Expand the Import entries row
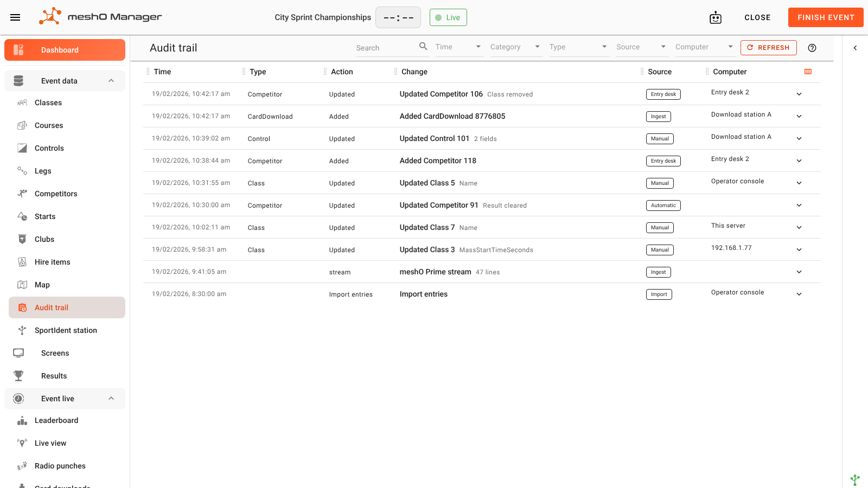868x488 pixels. 799,294
